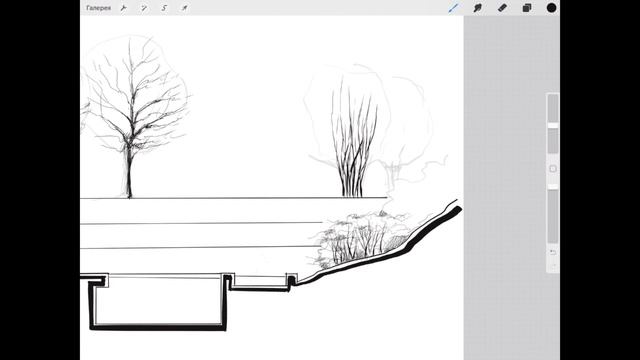Activate the Selection S-shaped tool
This screenshot has width=640, height=360.
click(x=164, y=8)
